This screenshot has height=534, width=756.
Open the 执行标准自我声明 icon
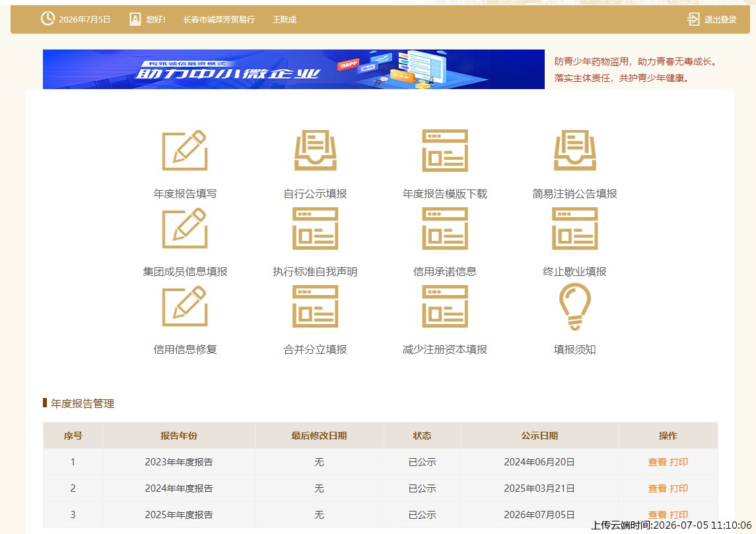pyautogui.click(x=316, y=228)
